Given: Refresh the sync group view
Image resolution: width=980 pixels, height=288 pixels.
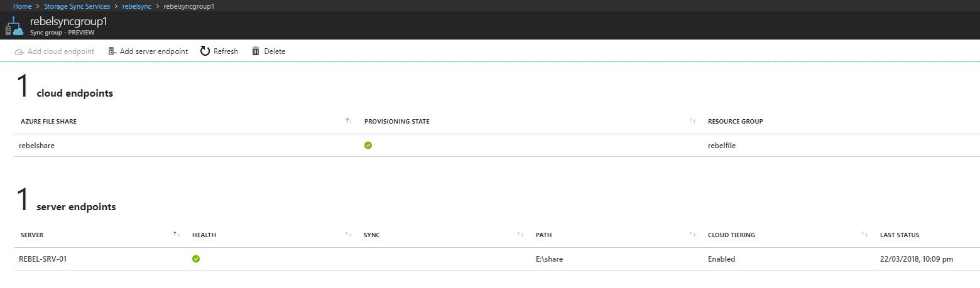Looking at the screenshot, I should (x=226, y=51).
